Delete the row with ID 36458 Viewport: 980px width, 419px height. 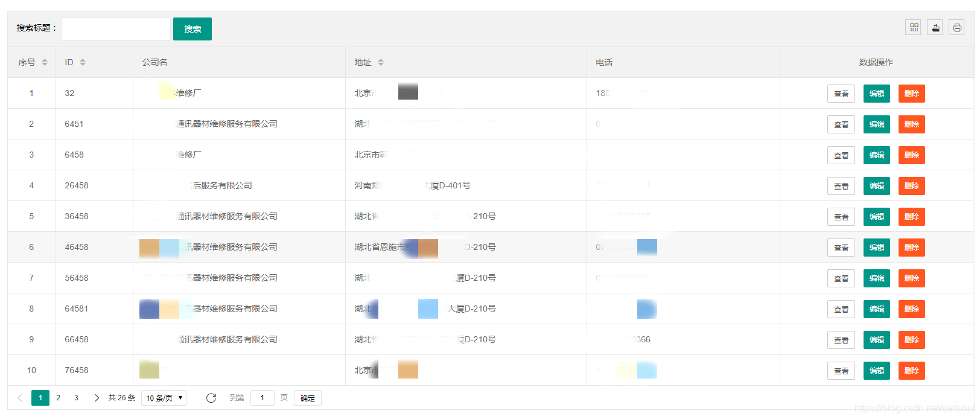pos(912,217)
